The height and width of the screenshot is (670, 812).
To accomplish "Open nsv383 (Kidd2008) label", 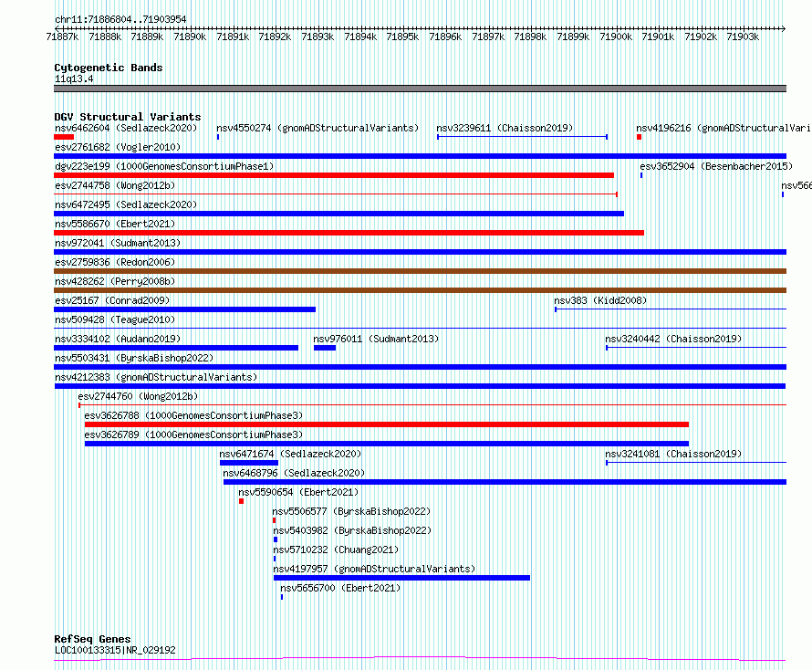I will [600, 300].
